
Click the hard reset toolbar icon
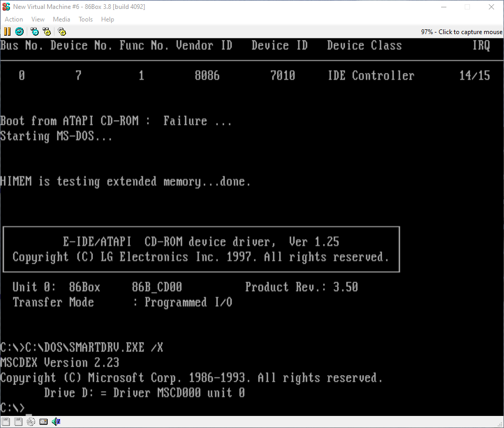point(19,31)
